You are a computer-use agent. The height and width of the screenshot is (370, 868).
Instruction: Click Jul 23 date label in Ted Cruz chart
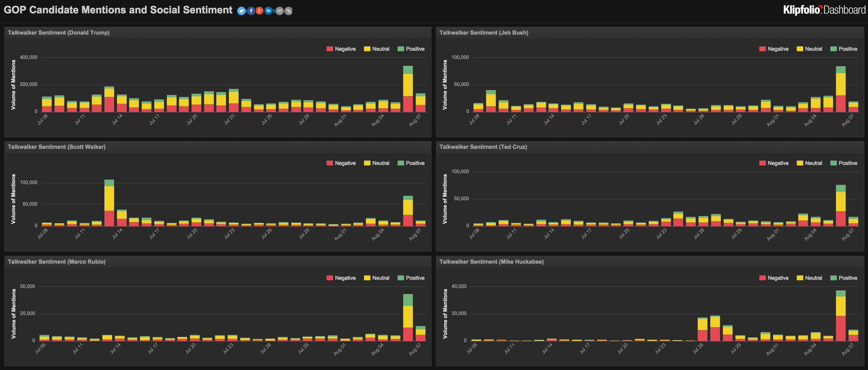(662, 234)
